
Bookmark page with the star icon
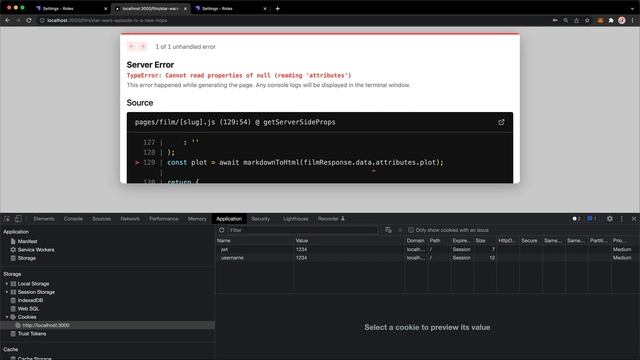[587, 20]
